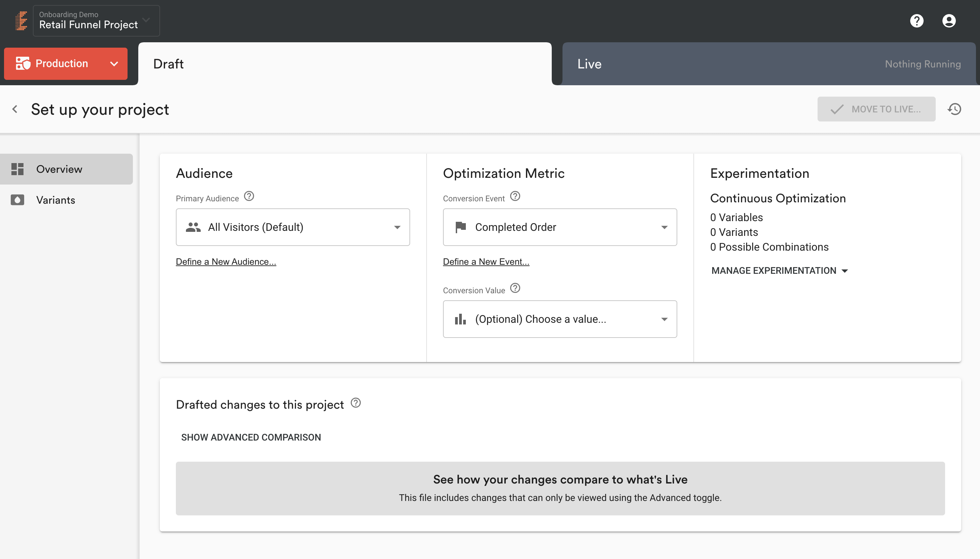Viewport: 980px width, 559px height.
Task: Click Show Advanced Comparison button
Action: pyautogui.click(x=251, y=437)
